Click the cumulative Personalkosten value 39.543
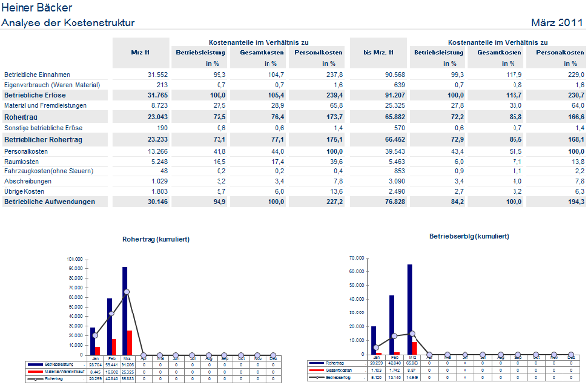This screenshot has width=588, height=385. click(395, 152)
